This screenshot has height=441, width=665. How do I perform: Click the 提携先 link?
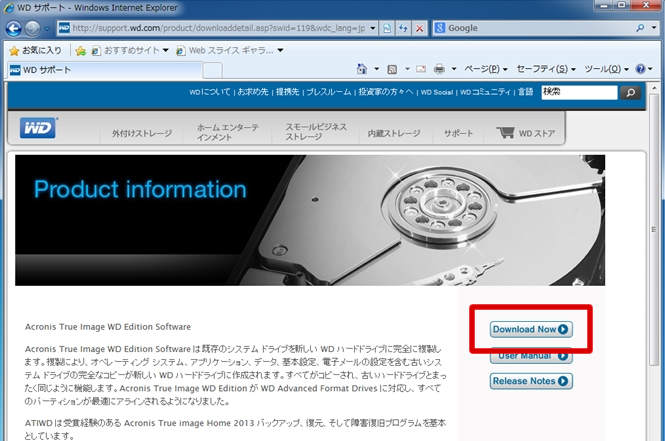pos(288,92)
